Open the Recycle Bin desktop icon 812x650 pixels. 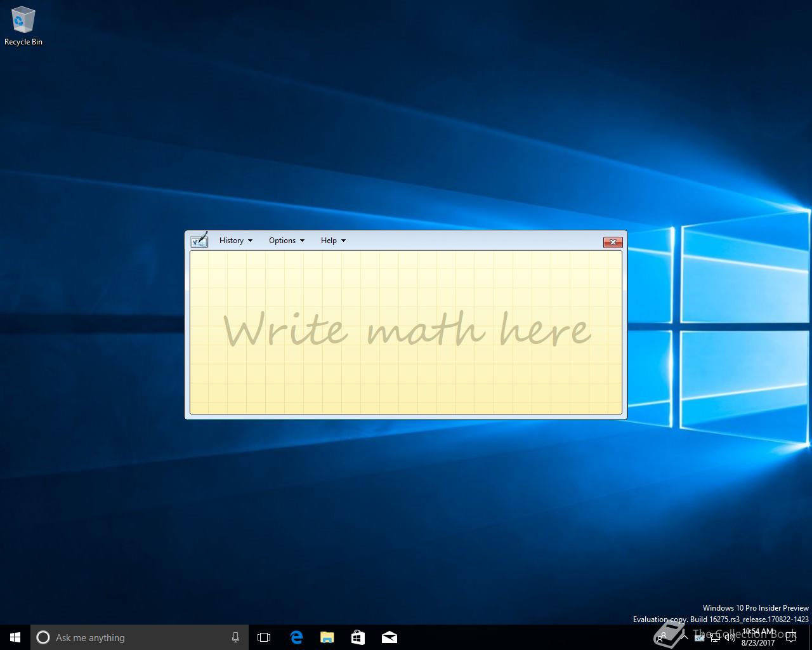coord(23,27)
